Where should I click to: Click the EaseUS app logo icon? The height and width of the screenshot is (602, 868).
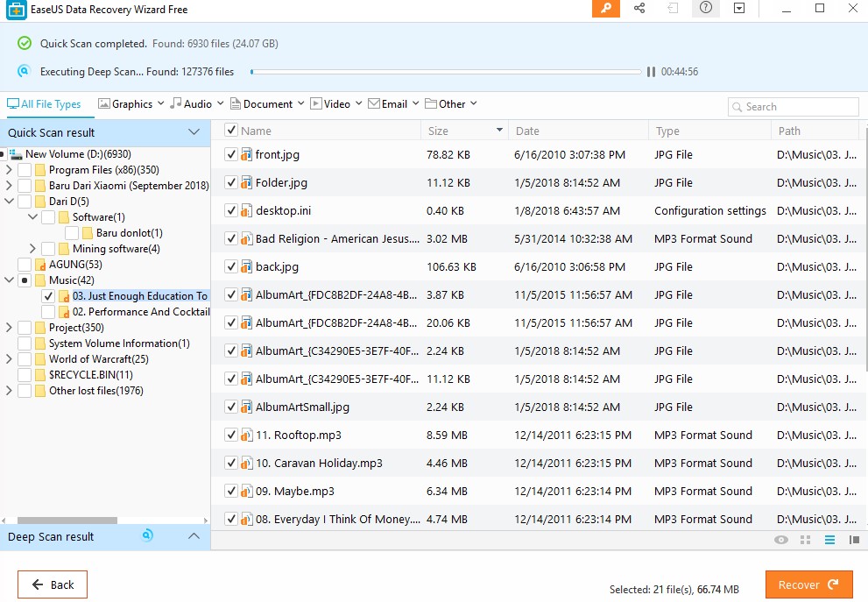coord(16,10)
